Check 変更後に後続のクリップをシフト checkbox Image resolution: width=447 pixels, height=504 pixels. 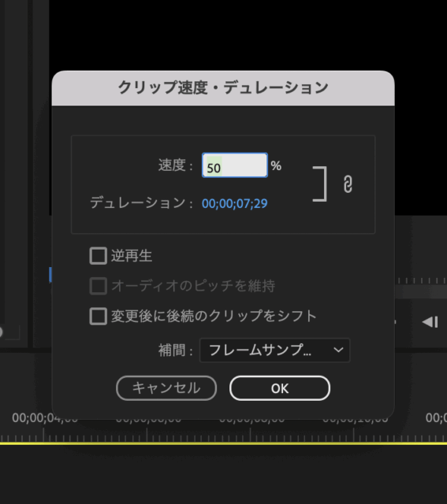pyautogui.click(x=99, y=317)
